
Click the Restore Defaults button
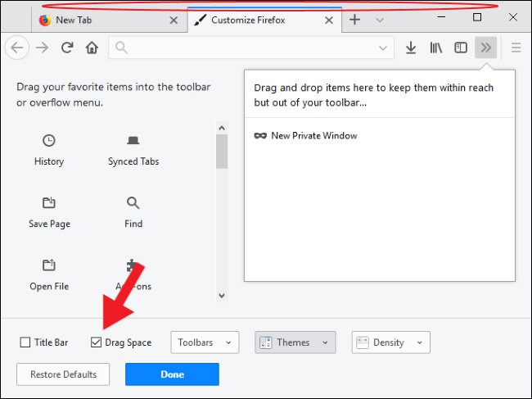[63, 374]
